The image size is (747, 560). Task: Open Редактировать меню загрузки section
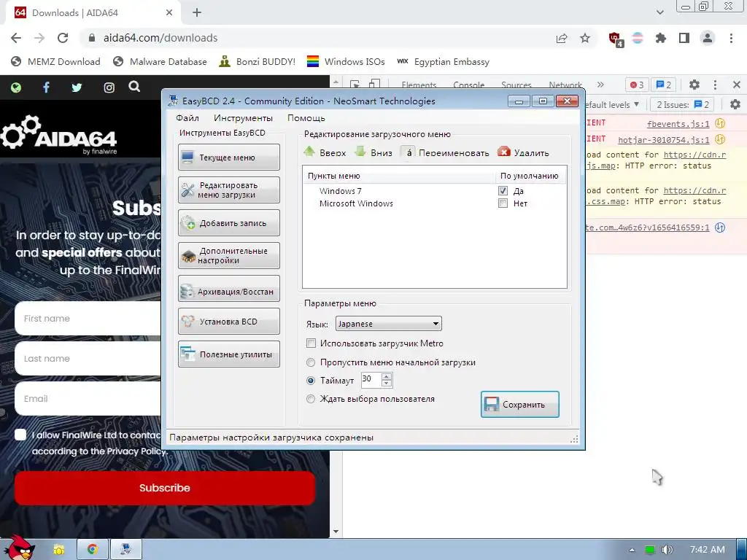click(x=228, y=190)
